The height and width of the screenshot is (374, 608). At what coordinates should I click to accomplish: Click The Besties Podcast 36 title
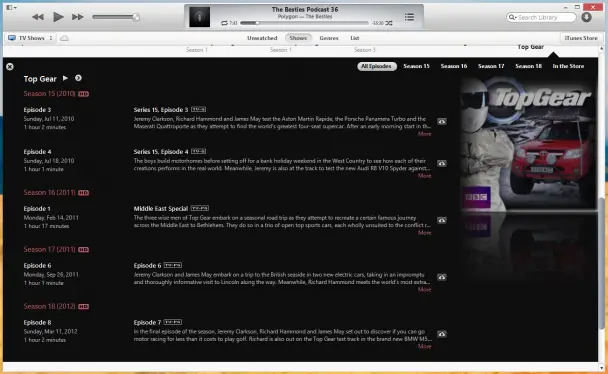tap(305, 9)
